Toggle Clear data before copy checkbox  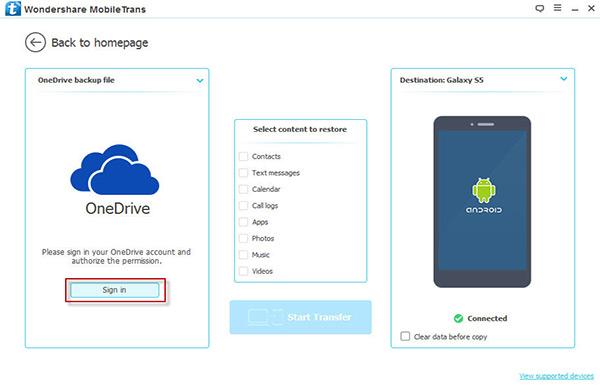[405, 336]
